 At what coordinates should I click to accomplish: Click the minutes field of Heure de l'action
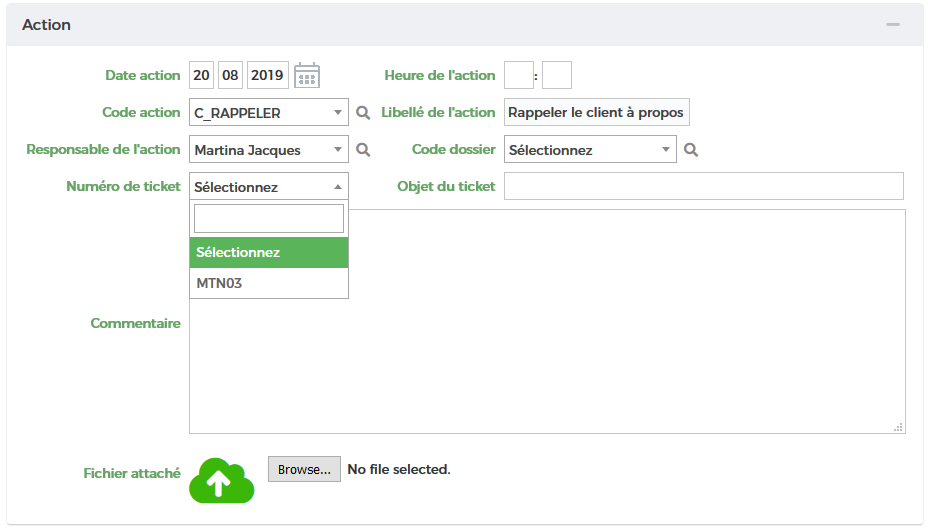pyautogui.click(x=557, y=75)
